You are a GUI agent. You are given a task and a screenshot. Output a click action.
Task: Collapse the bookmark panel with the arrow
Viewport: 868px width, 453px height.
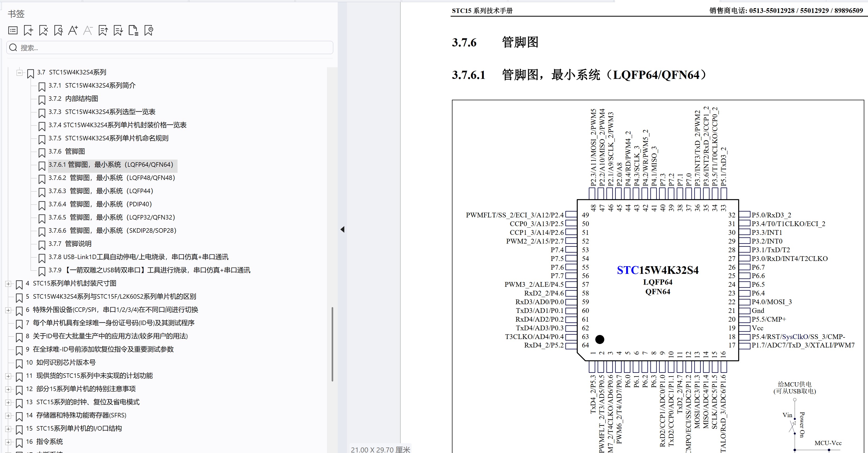click(x=342, y=230)
